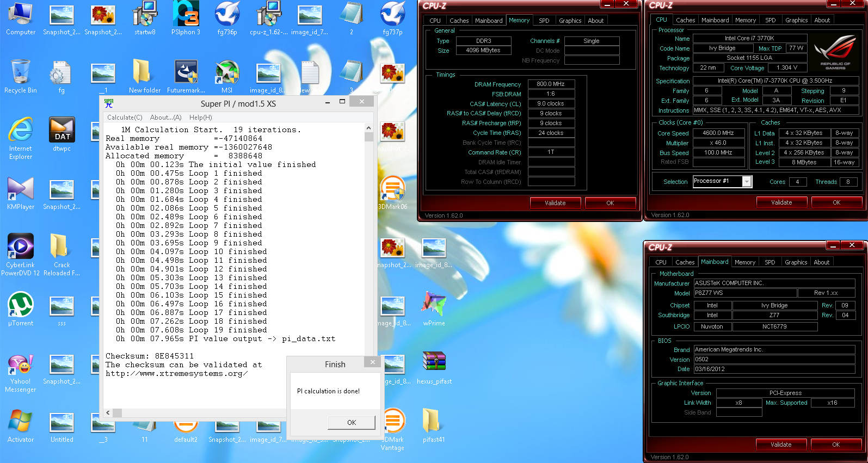Click Validate in the CPU tab CPU-Z window
This screenshot has width=868, height=463.
781,202
